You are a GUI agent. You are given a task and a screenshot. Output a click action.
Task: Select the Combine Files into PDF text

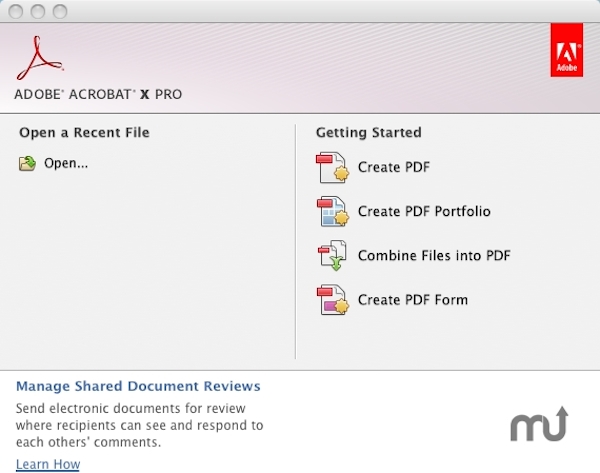[434, 255]
